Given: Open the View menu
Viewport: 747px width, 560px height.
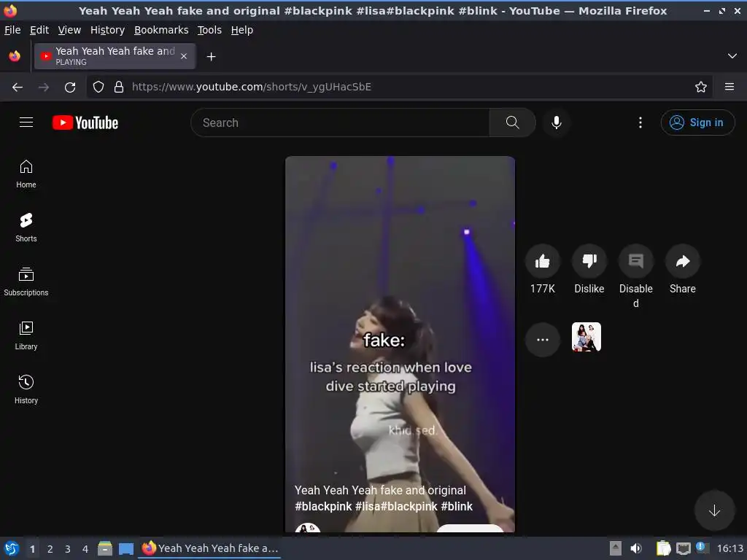Looking at the screenshot, I should [69, 30].
